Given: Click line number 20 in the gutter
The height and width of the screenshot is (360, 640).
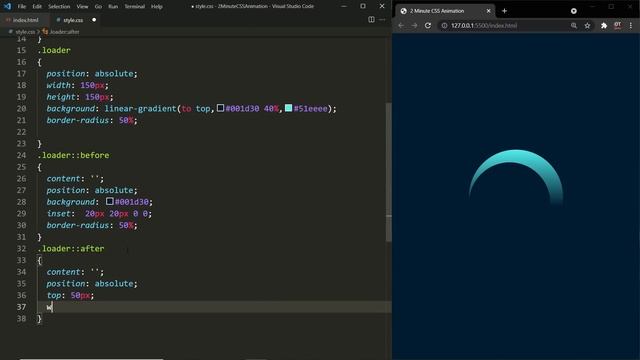Looking at the screenshot, I should 21,109.
